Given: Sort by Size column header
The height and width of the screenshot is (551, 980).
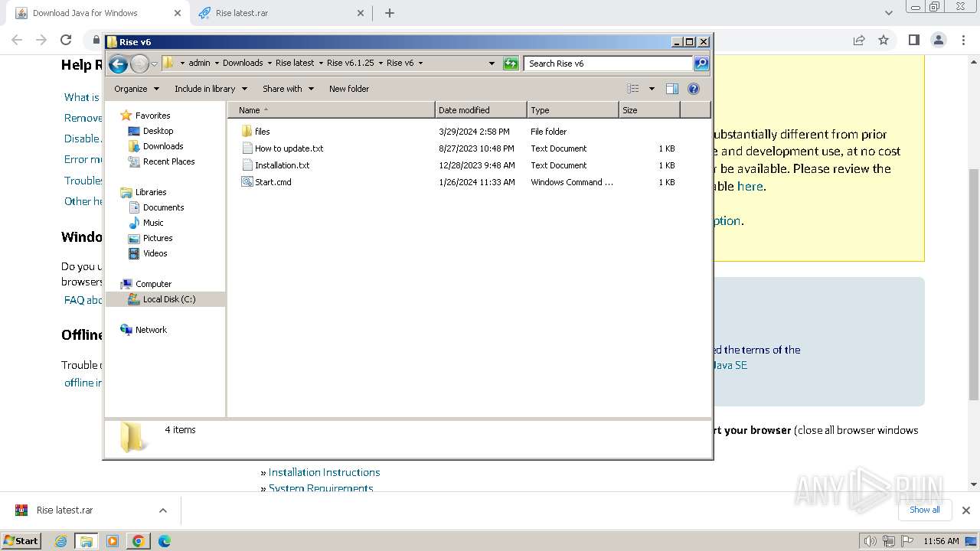Looking at the screenshot, I should click(x=649, y=110).
